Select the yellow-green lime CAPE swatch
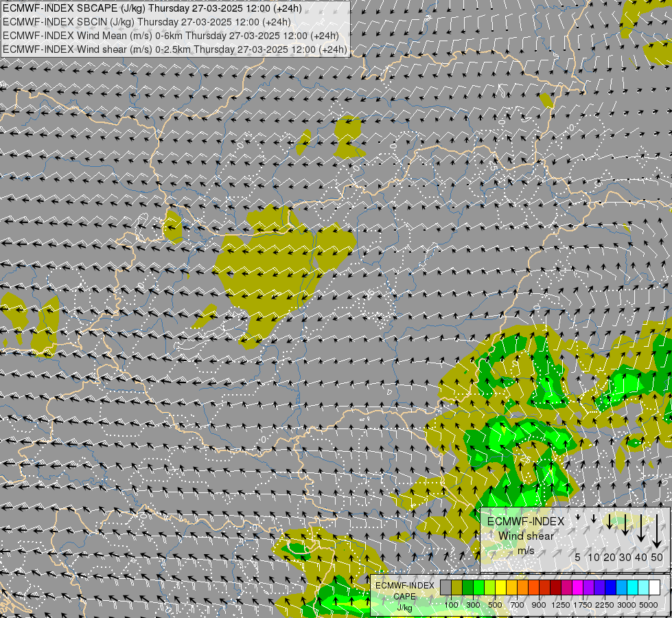The image size is (672, 618). tap(490, 587)
